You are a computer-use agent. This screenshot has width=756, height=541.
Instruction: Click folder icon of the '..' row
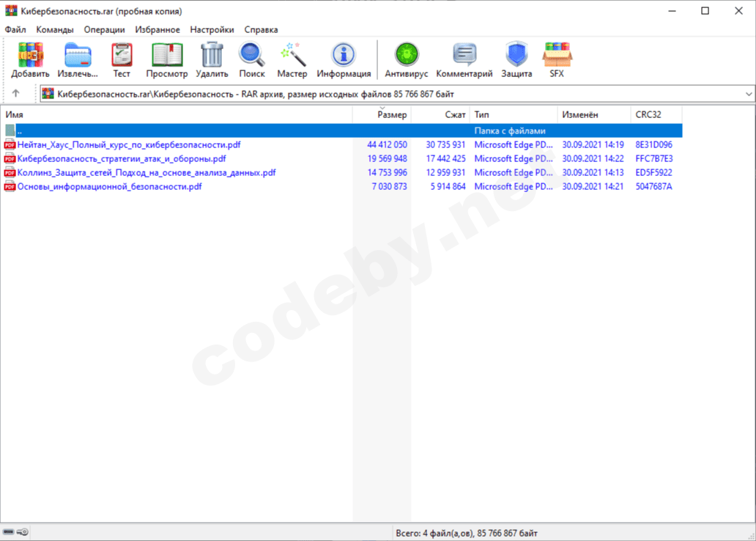10,130
